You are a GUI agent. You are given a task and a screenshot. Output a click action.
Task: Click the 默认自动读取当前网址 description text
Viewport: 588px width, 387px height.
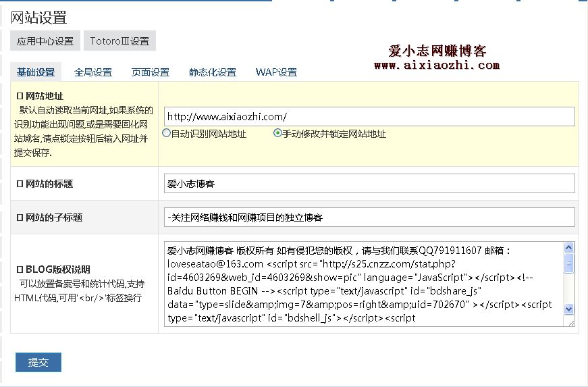point(84,131)
